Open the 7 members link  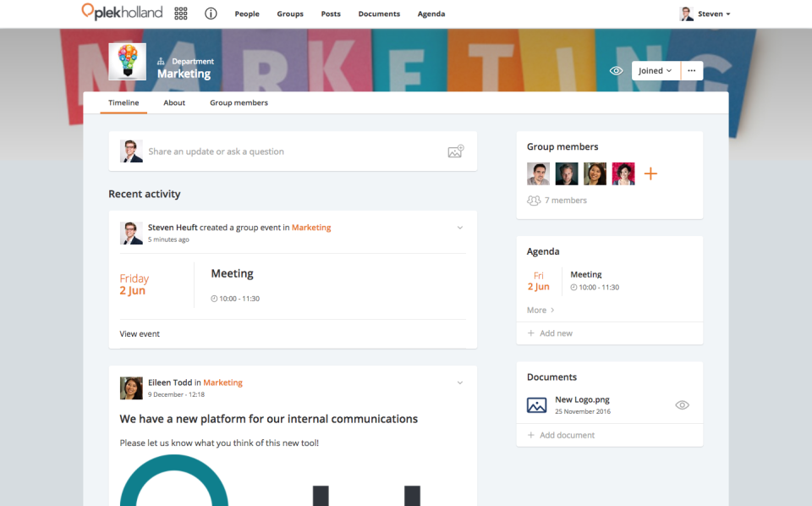tap(566, 201)
